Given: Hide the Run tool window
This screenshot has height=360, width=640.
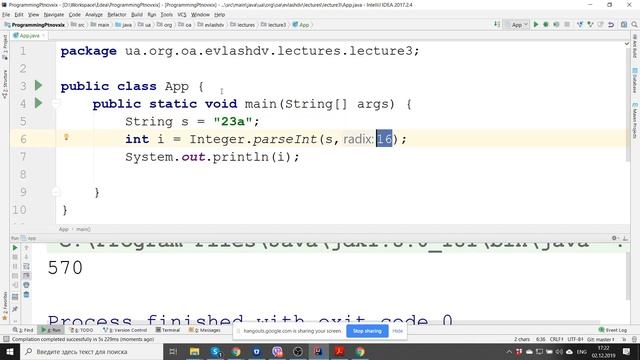Looking at the screenshot, I should click(x=625, y=238).
